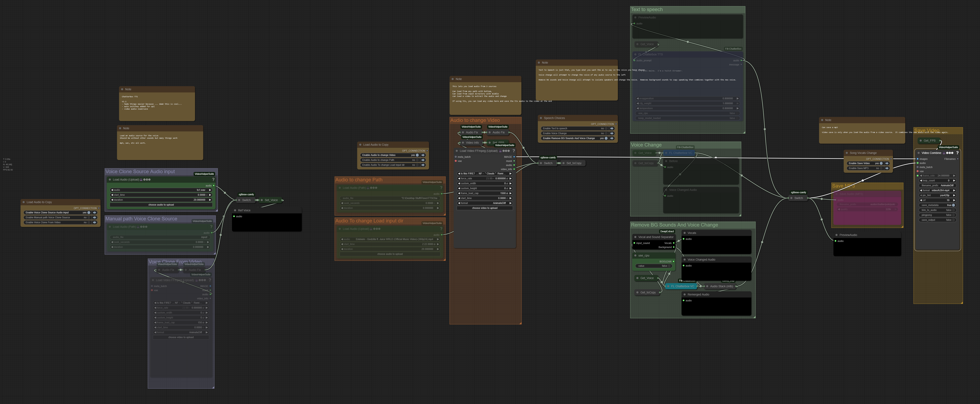Viewport: 980px width, 404px height.
Task: Adjust the cfg_weight value in FL Chatterbox TTS
Action: 688,103
